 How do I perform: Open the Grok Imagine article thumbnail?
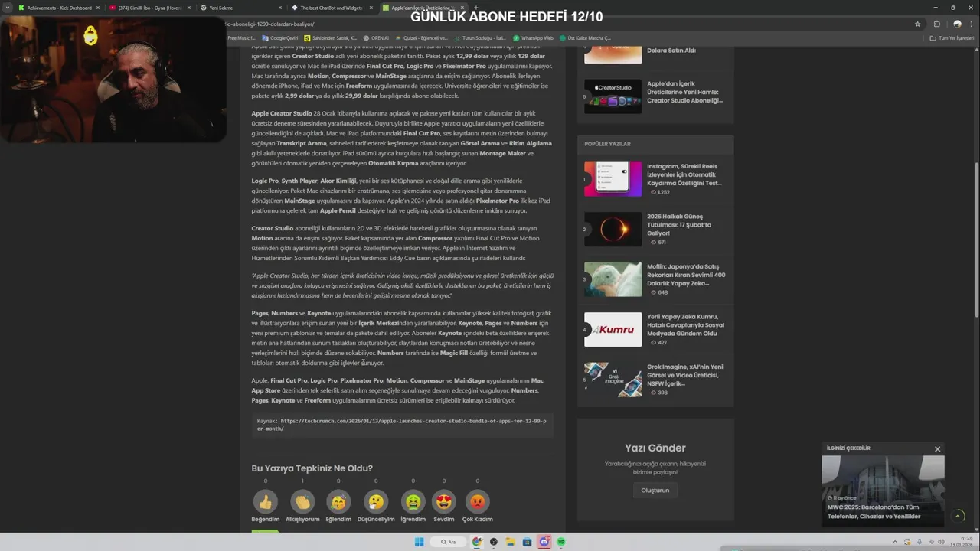pyautogui.click(x=612, y=380)
